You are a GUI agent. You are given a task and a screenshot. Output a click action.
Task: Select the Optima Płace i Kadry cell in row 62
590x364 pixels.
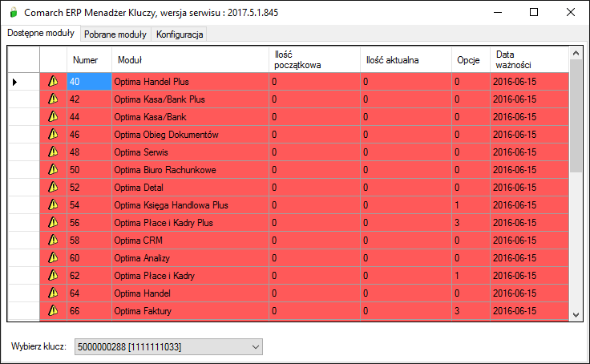(191, 276)
